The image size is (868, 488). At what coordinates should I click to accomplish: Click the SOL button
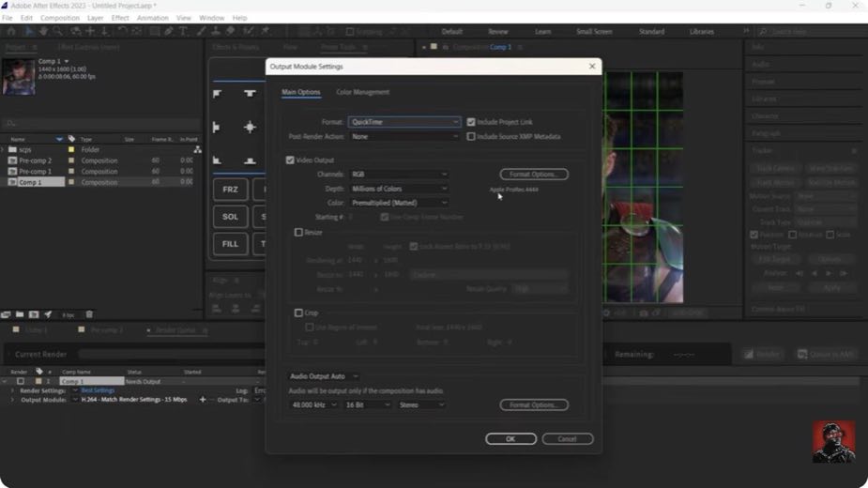click(x=230, y=217)
